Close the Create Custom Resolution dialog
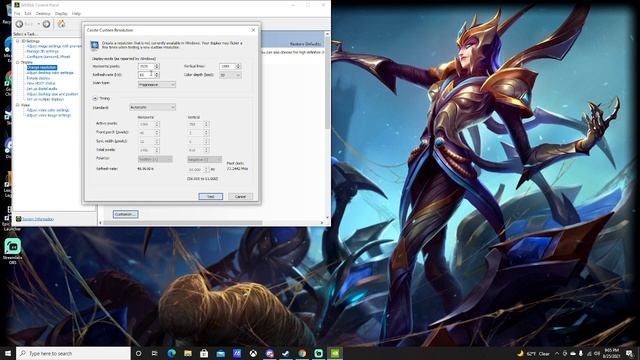Screen dimensions: 640x360 253,30
